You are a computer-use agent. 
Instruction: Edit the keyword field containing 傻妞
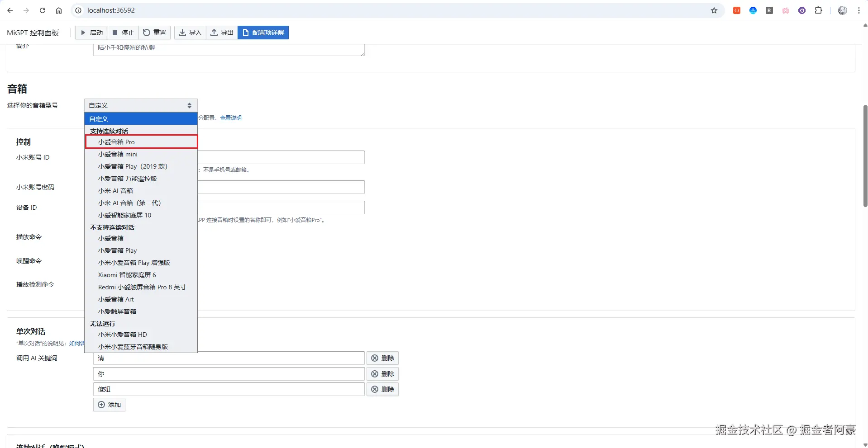tap(229, 389)
